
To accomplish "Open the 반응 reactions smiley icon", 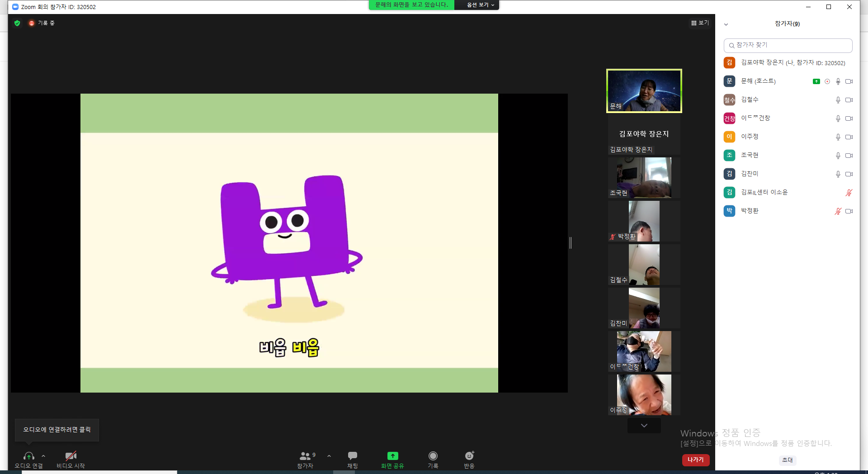I will (469, 456).
